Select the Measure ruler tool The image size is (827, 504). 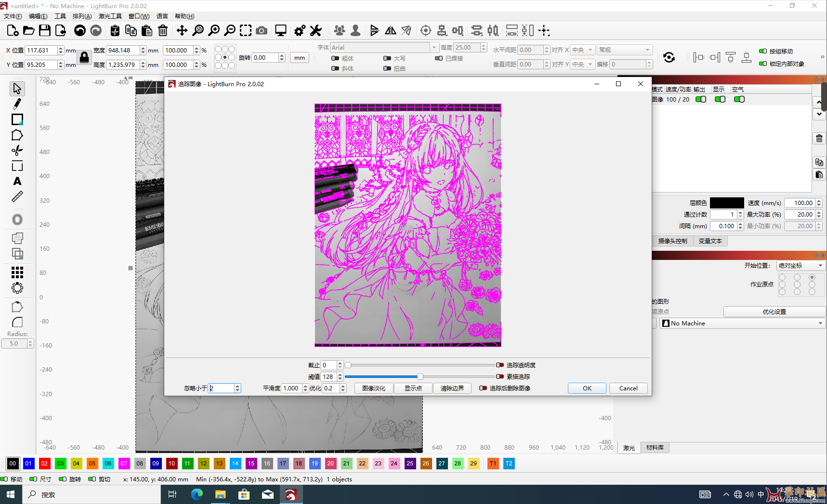[x=17, y=197]
